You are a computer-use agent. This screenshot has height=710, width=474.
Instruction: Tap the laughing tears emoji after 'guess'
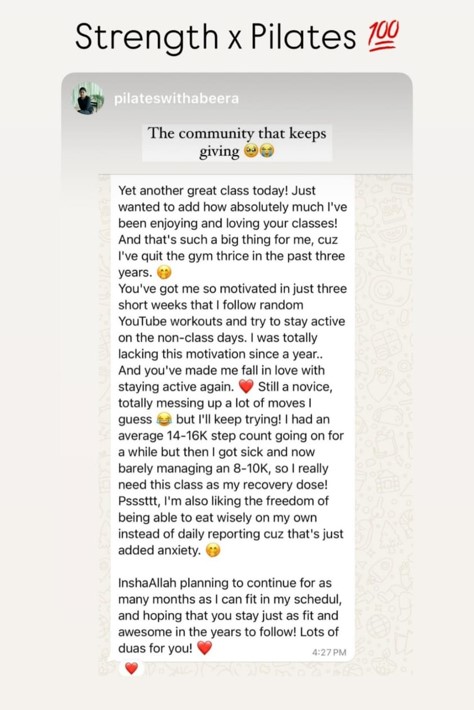click(x=164, y=419)
